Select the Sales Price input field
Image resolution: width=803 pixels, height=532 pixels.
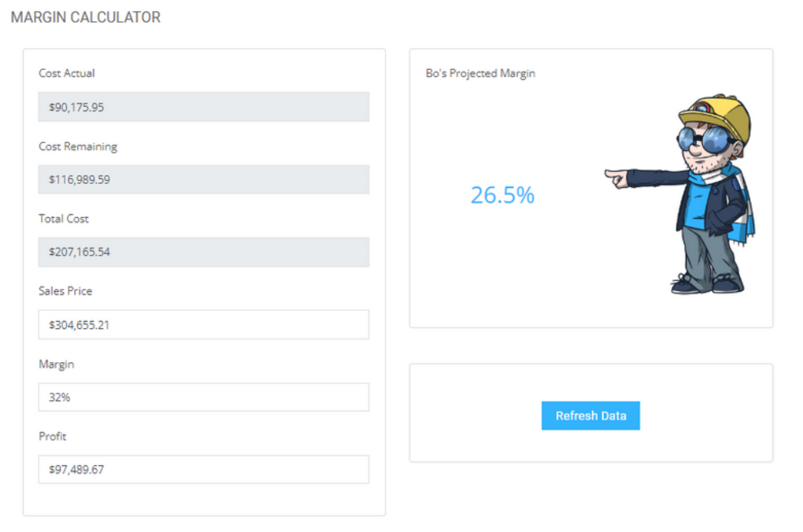coord(203,324)
